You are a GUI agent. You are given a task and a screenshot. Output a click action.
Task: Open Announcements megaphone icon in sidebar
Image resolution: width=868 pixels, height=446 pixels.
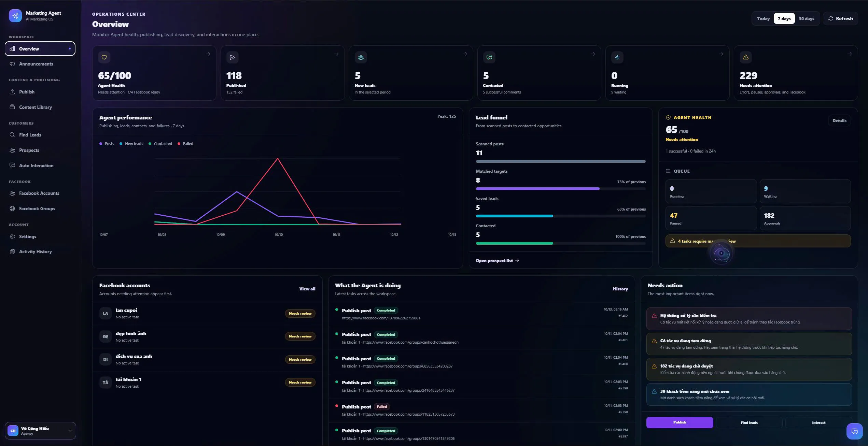[x=12, y=64]
